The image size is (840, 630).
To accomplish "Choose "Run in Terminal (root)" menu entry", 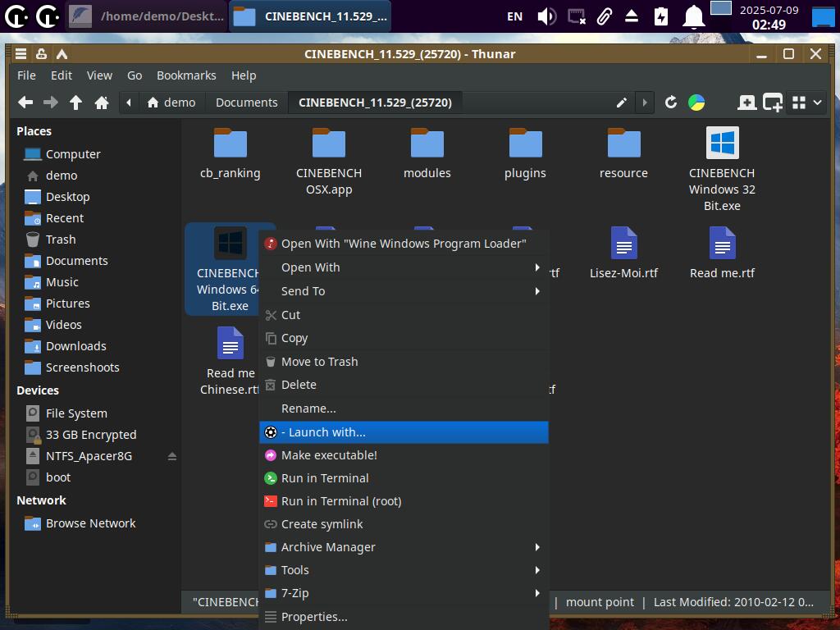I will [341, 501].
